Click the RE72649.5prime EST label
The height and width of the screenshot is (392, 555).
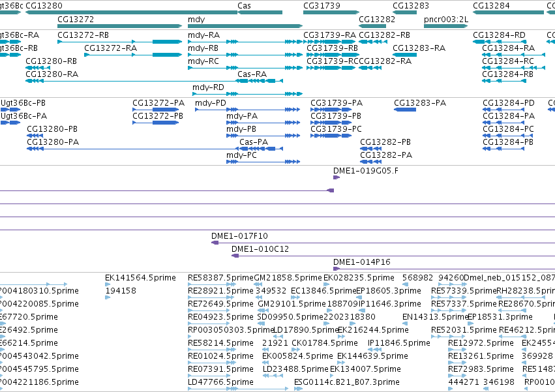[221, 304]
